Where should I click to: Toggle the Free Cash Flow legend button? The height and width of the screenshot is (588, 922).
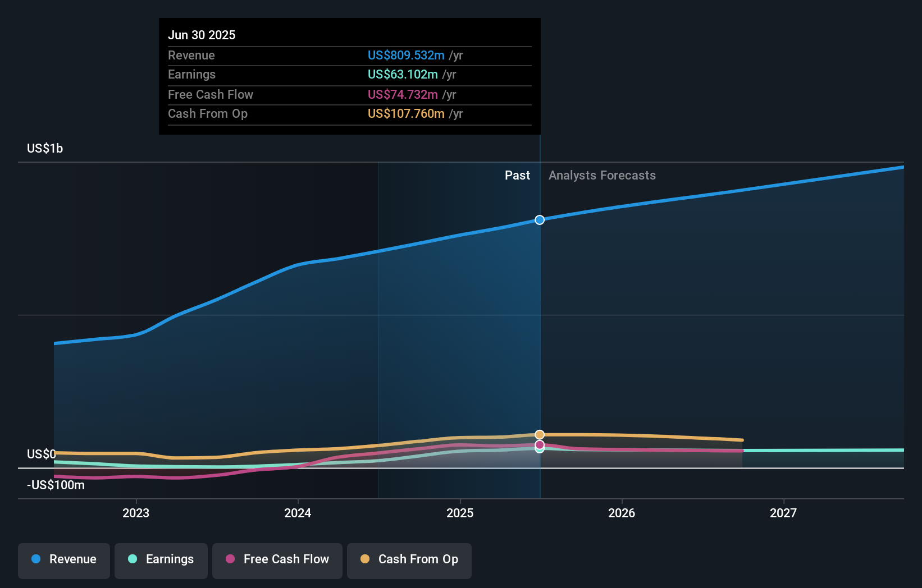point(277,561)
